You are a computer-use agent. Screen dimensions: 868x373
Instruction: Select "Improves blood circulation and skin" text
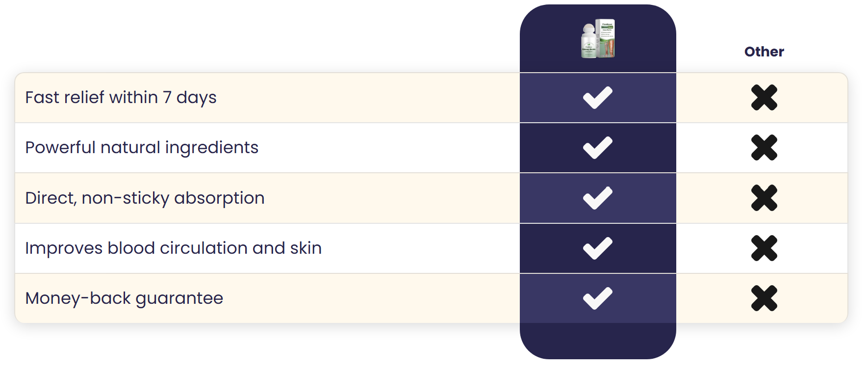pyautogui.click(x=173, y=248)
